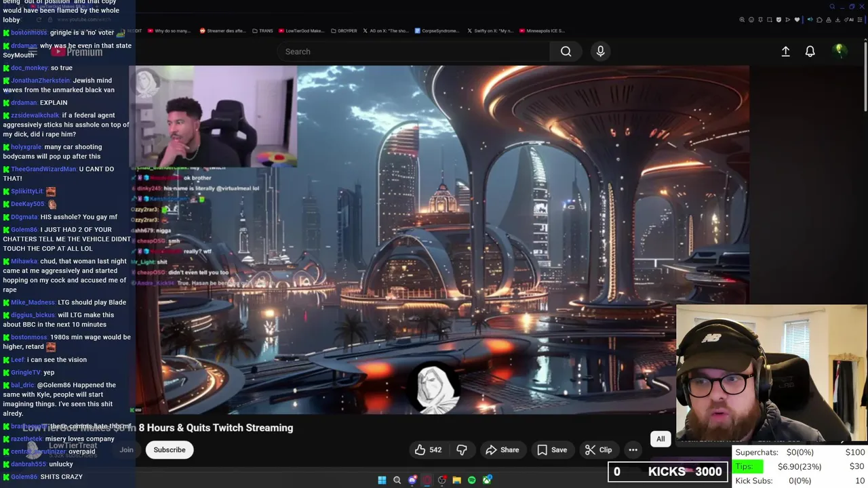The height and width of the screenshot is (488, 868).
Task: Open the YouTube create upload icon
Action: [x=785, y=52]
